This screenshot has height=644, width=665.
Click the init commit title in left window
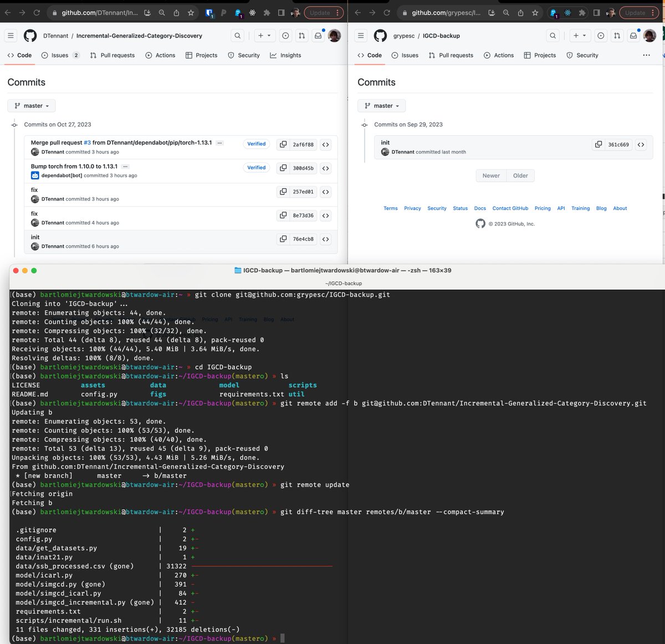[x=35, y=237]
